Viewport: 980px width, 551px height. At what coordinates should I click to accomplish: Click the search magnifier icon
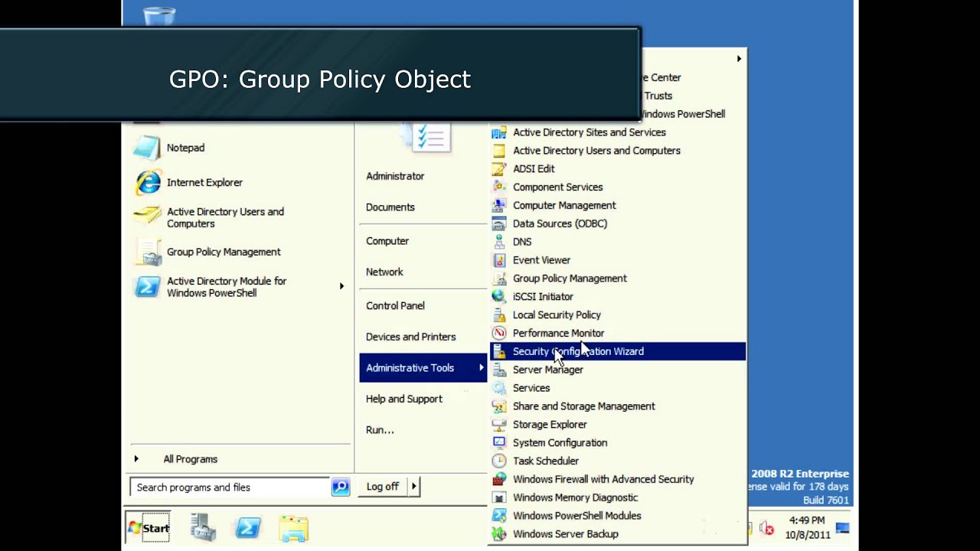[341, 487]
